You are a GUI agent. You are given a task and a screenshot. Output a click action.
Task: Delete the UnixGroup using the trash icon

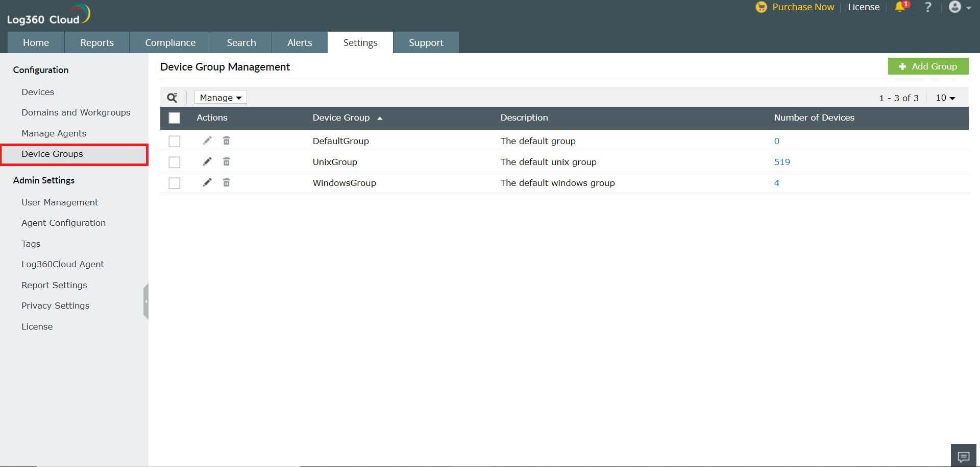pos(227,161)
